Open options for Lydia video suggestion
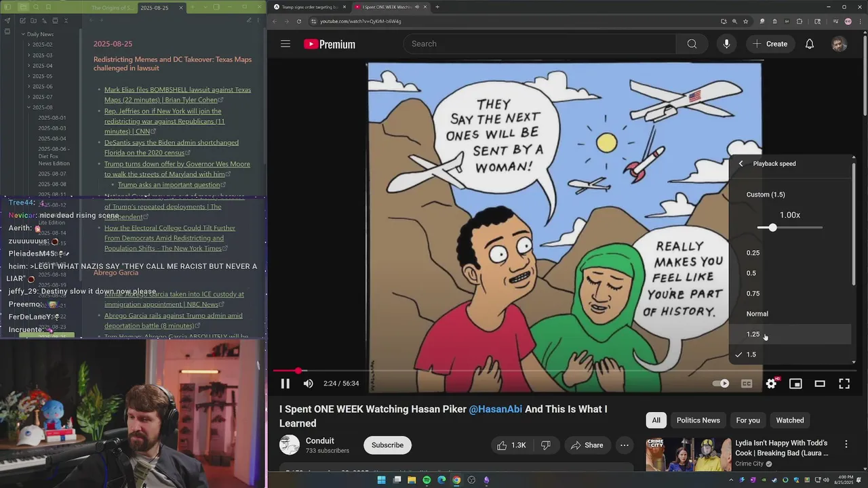Image resolution: width=868 pixels, height=488 pixels. (846, 444)
